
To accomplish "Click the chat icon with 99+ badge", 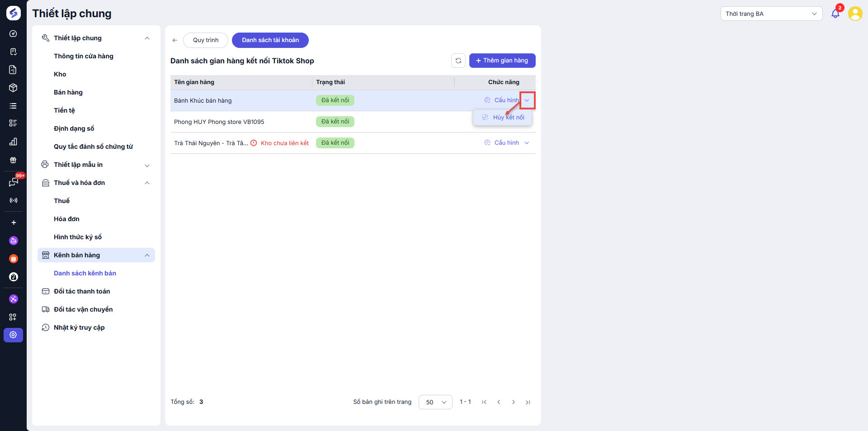I will (x=13, y=182).
